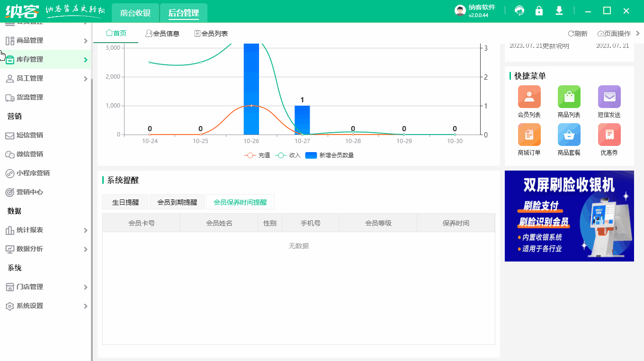Click the lock icon at the top
644x361 pixels.
[539, 10]
